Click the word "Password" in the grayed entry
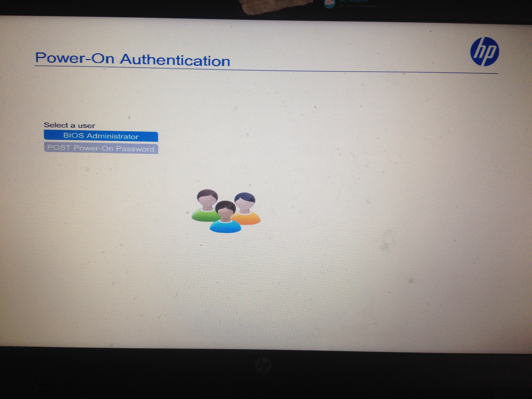The image size is (532, 399). (135, 149)
